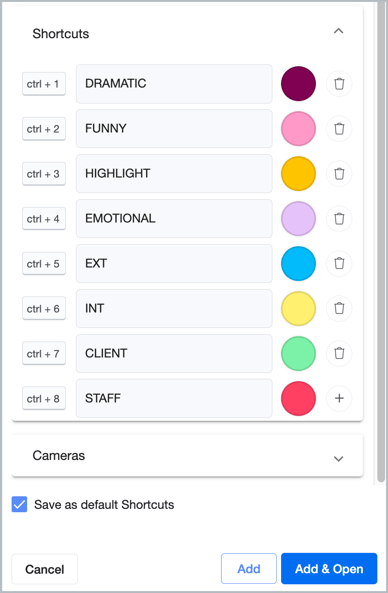Edit the STAFF shortcut name field
Screen dimensions: 388x593
(x=174, y=398)
